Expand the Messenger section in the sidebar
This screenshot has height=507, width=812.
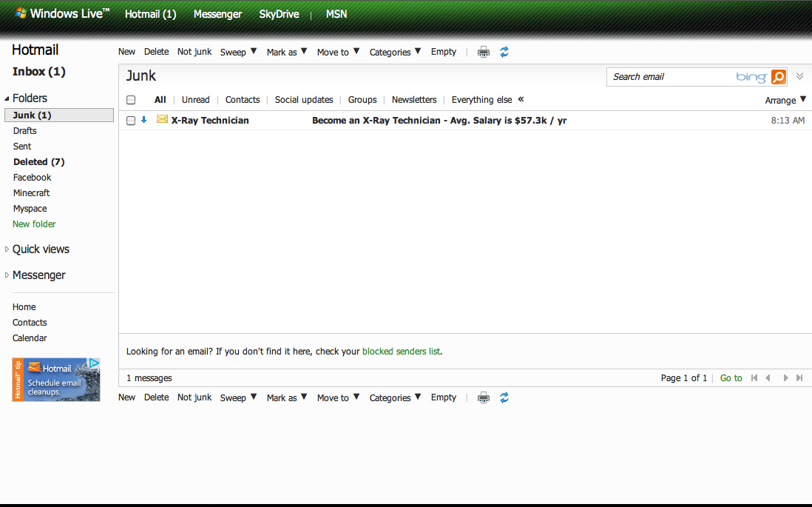[x=7, y=275]
